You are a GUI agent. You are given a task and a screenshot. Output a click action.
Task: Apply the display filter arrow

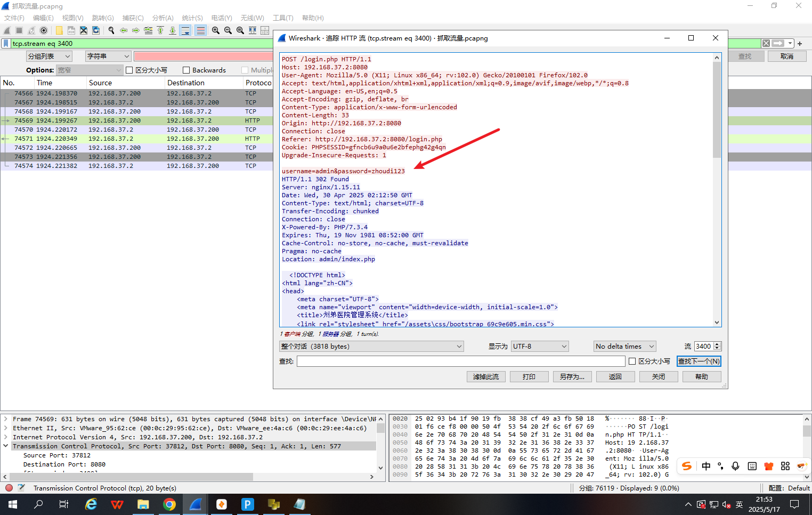coord(778,43)
